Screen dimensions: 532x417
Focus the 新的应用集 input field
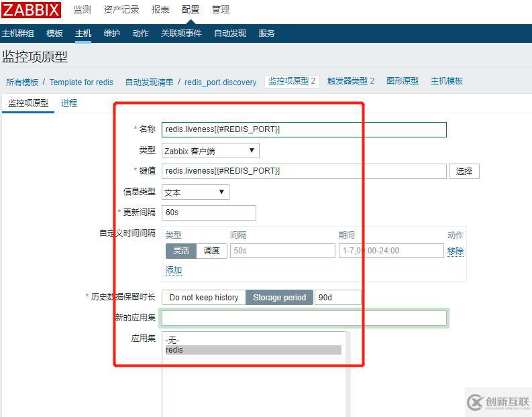tap(304, 318)
